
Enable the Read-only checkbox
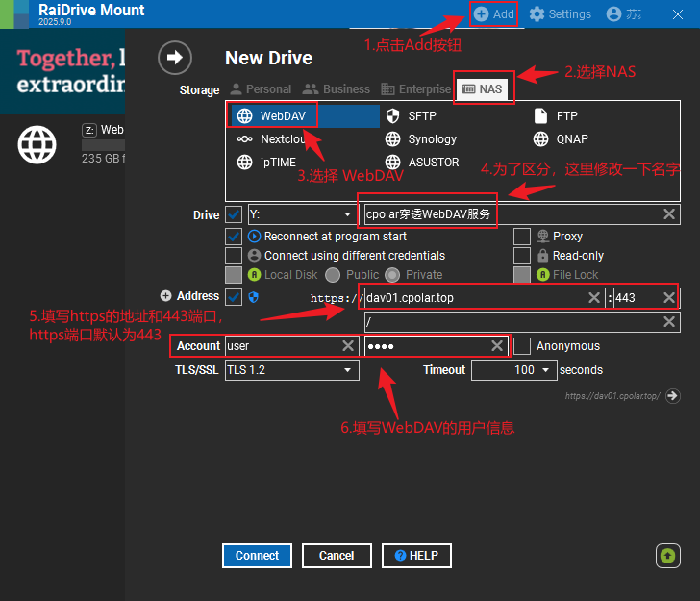pyautogui.click(x=522, y=256)
